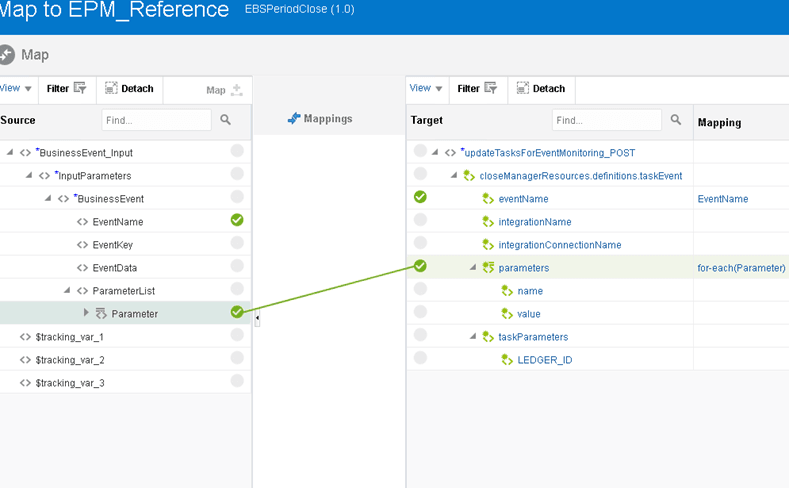Click the for-each(Parameter) mapping link

741,268
